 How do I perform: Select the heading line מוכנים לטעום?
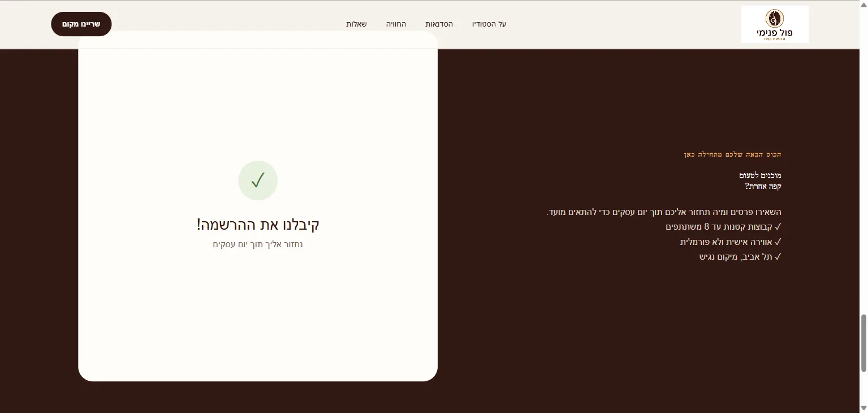click(760, 175)
